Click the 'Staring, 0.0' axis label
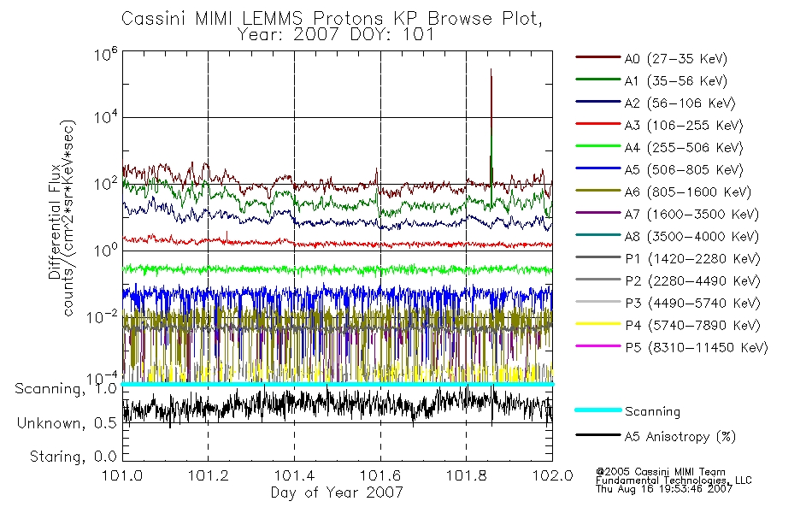 [x=73, y=457]
